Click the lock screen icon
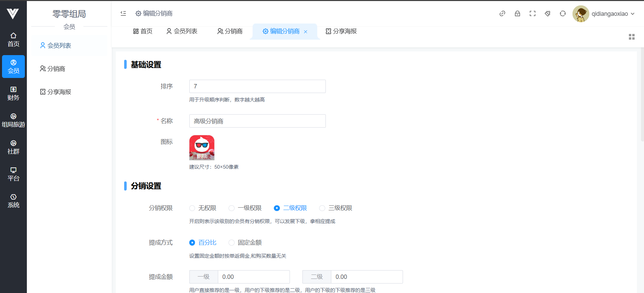The width and height of the screenshot is (644, 293). point(517,13)
